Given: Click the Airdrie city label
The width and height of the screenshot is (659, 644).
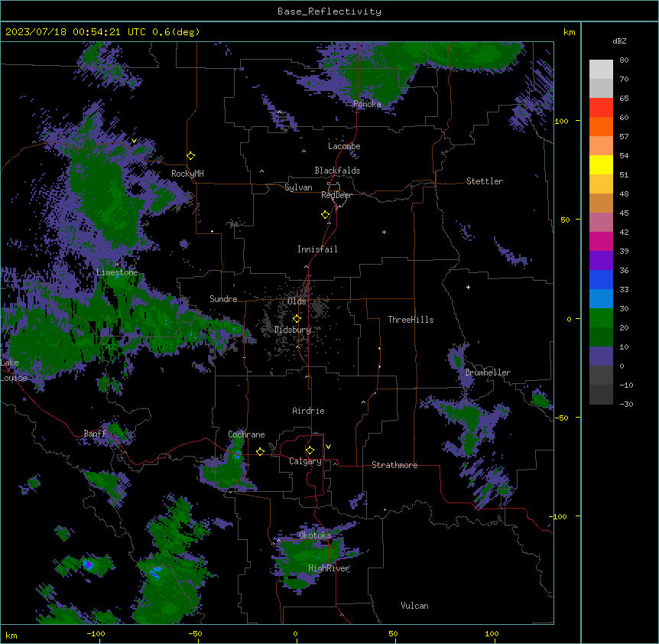Looking at the screenshot, I should click(308, 411).
